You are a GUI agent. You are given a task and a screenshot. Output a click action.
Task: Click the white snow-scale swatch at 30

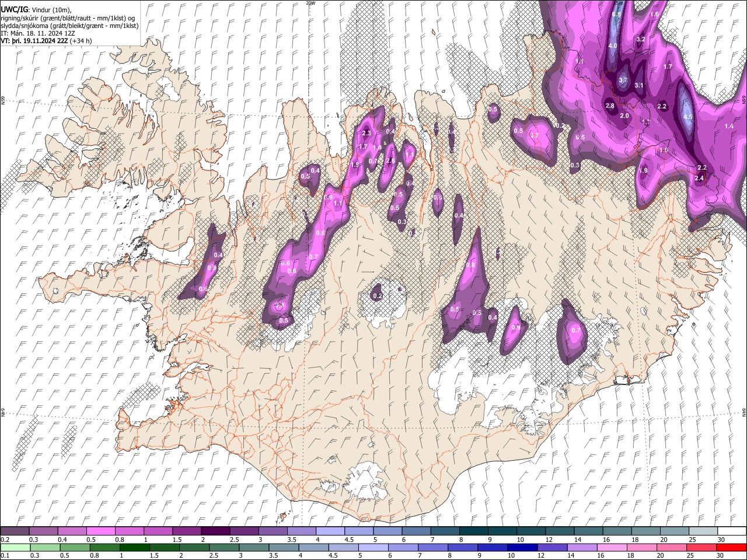click(731, 531)
